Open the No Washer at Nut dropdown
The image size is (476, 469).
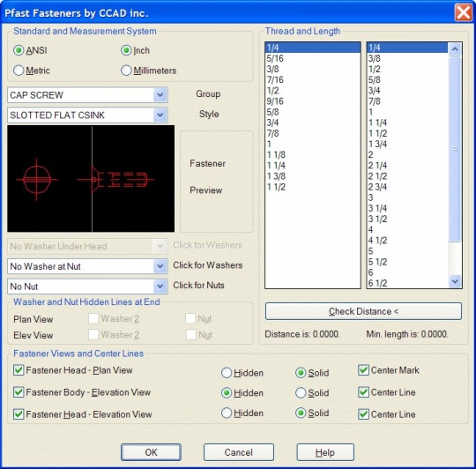(160, 266)
